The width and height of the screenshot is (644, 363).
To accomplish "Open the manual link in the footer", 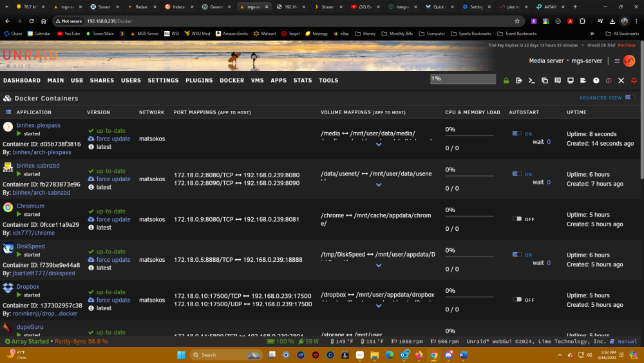I will pos(627,341).
